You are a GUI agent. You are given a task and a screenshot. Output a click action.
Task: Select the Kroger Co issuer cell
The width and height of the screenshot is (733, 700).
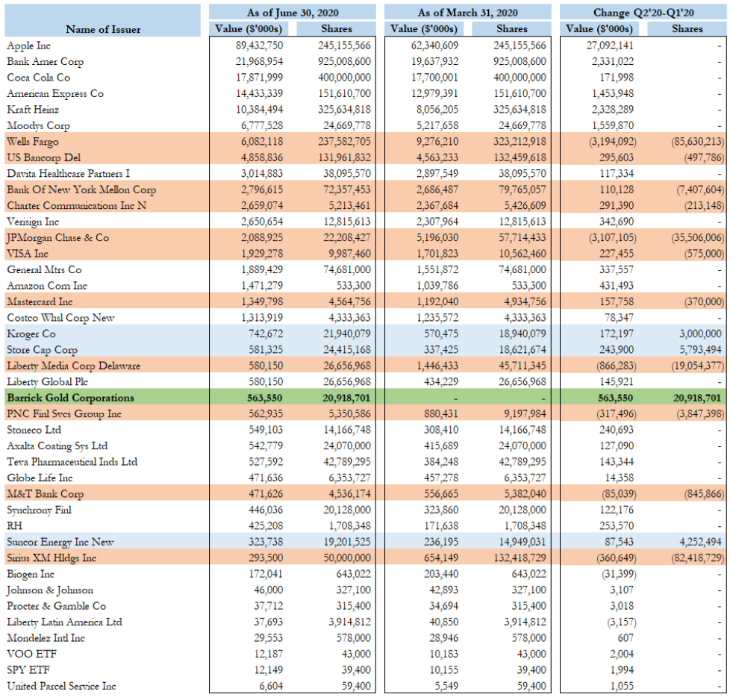point(31,334)
